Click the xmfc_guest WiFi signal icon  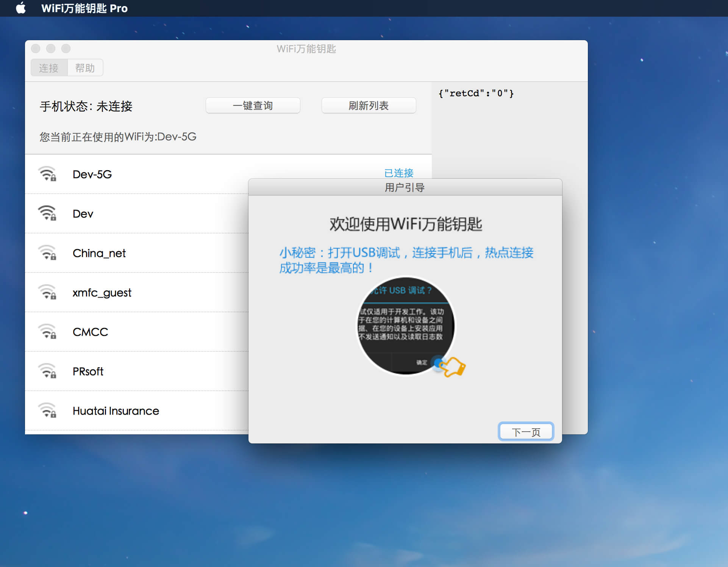[47, 292]
